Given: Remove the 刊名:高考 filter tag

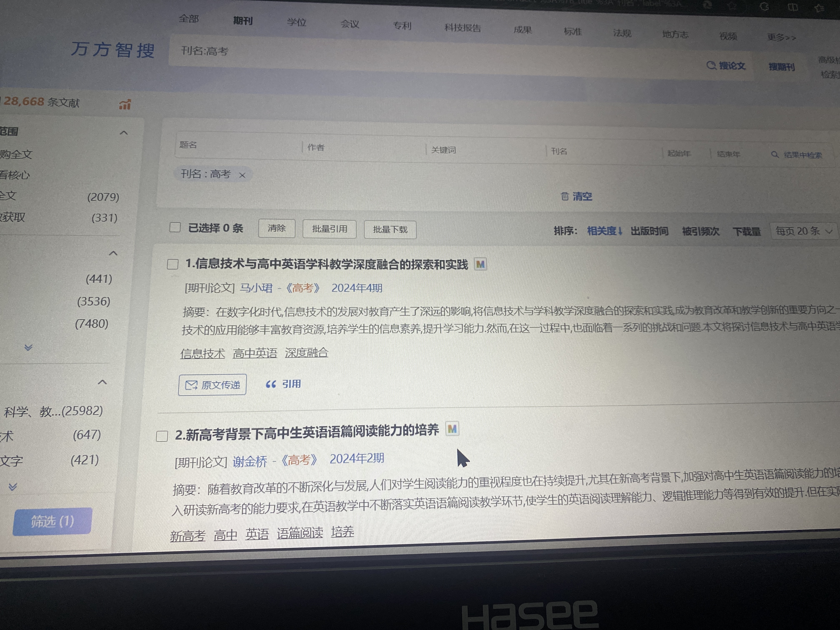Looking at the screenshot, I should (x=242, y=175).
